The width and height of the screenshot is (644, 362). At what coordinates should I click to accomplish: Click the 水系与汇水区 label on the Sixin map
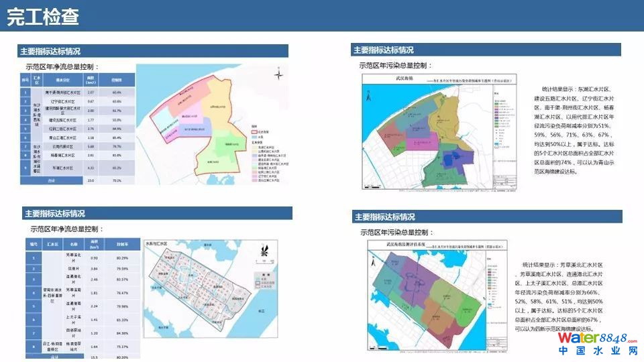(156, 245)
